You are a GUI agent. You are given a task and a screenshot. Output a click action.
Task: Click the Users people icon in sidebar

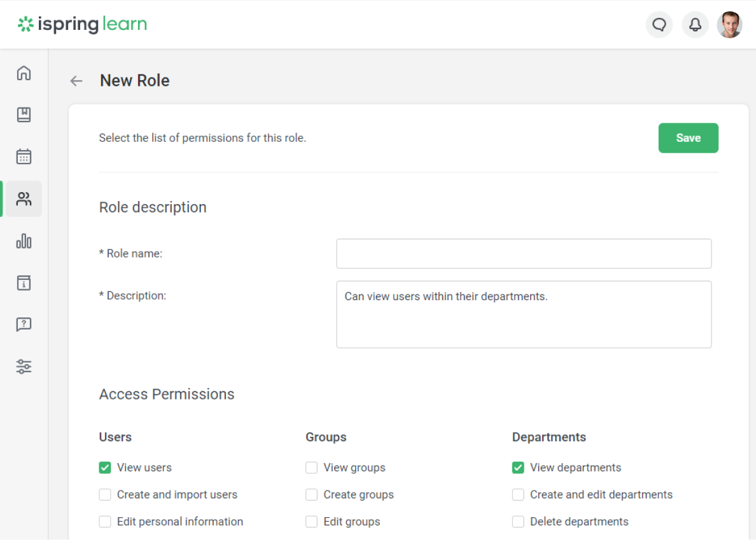pos(24,198)
